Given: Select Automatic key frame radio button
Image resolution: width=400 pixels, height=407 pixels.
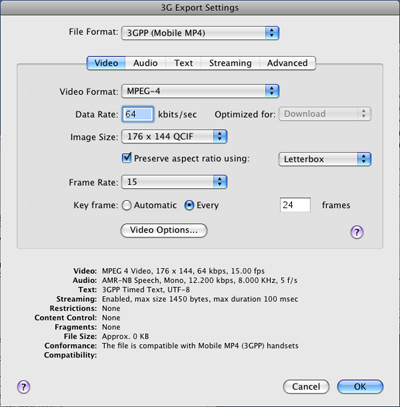Looking at the screenshot, I should 127,205.
